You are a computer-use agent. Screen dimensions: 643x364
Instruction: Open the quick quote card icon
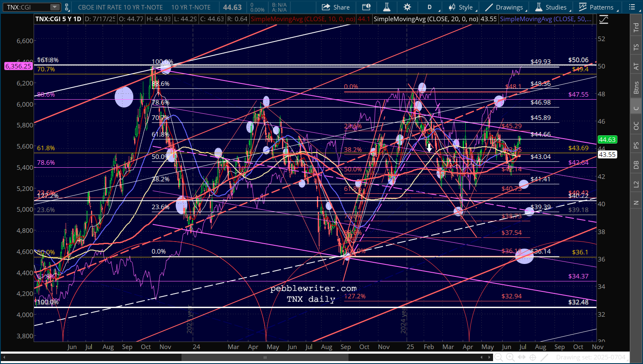tap(366, 7)
